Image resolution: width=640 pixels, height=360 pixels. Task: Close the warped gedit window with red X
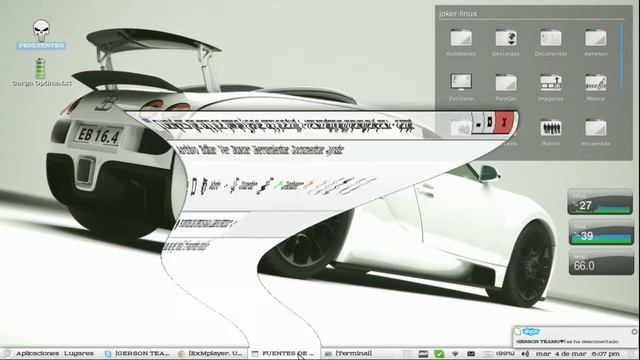click(505, 122)
